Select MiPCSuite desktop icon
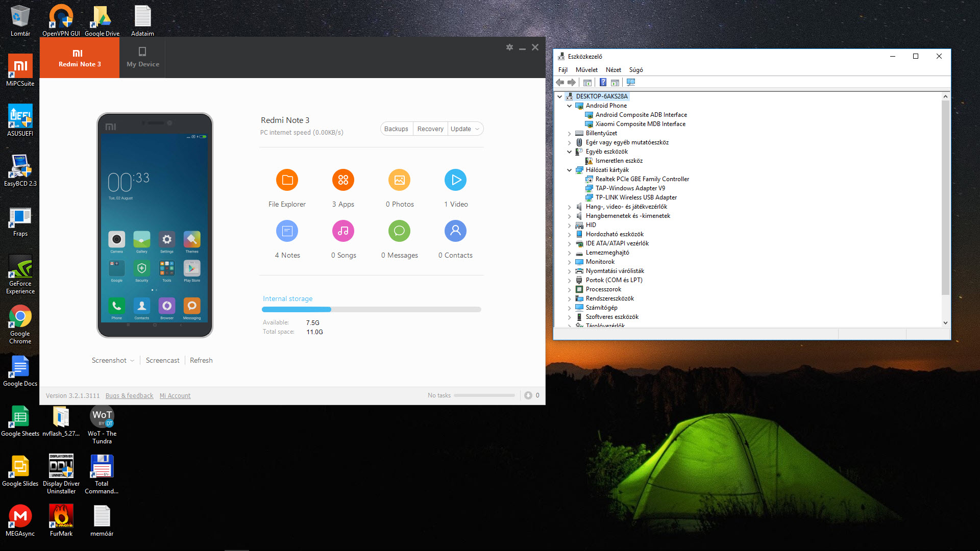This screenshot has width=980, height=551. pos(20,70)
